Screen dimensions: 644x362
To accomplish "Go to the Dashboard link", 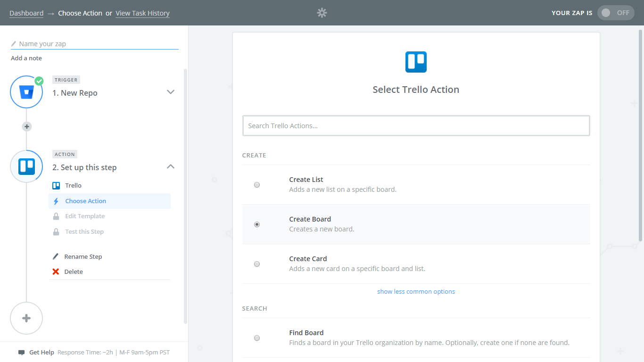I will 26,13.
